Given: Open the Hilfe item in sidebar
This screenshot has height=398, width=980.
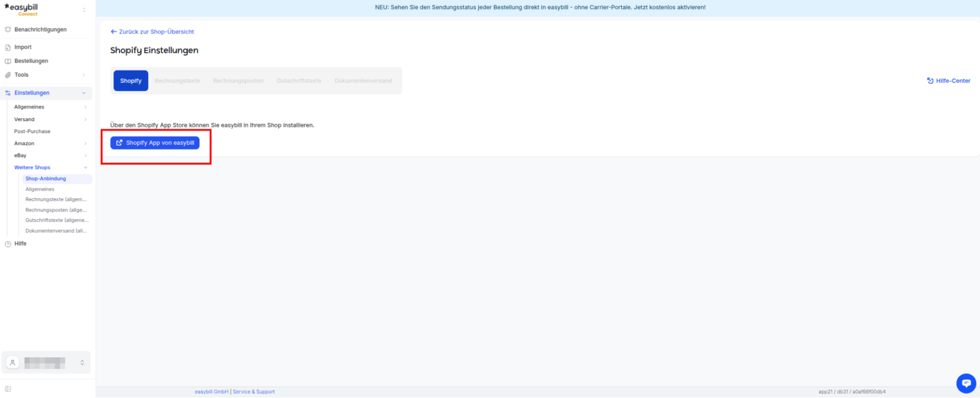Looking at the screenshot, I should pyautogui.click(x=20, y=243).
